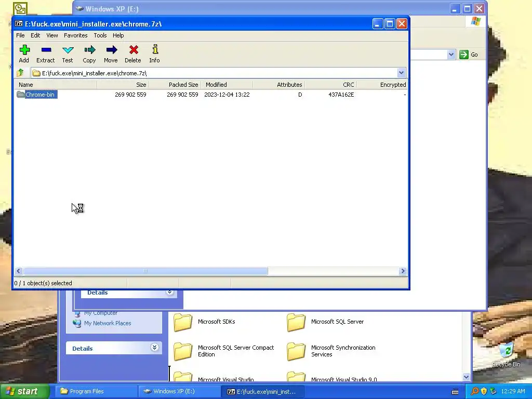532x399 pixels.
Task: Open Microsoft Synchronization Services folder
Action: (x=331, y=351)
